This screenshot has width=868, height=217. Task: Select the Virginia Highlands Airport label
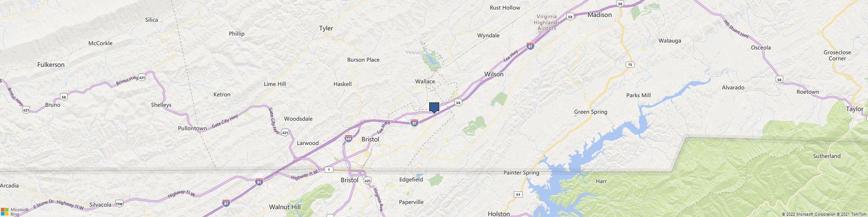pyautogui.click(x=546, y=22)
